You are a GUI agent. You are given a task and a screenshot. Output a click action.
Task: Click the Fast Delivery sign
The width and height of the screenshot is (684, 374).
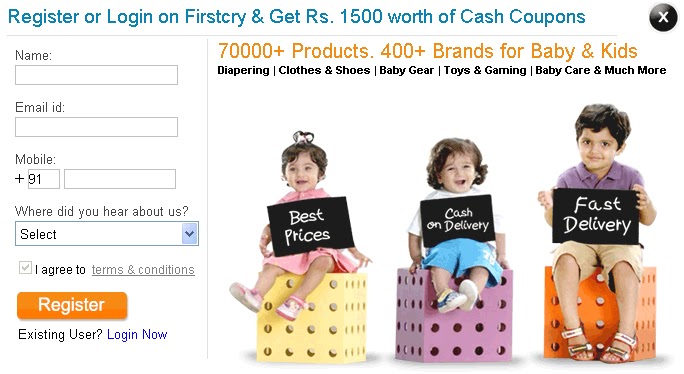pyautogui.click(x=596, y=216)
